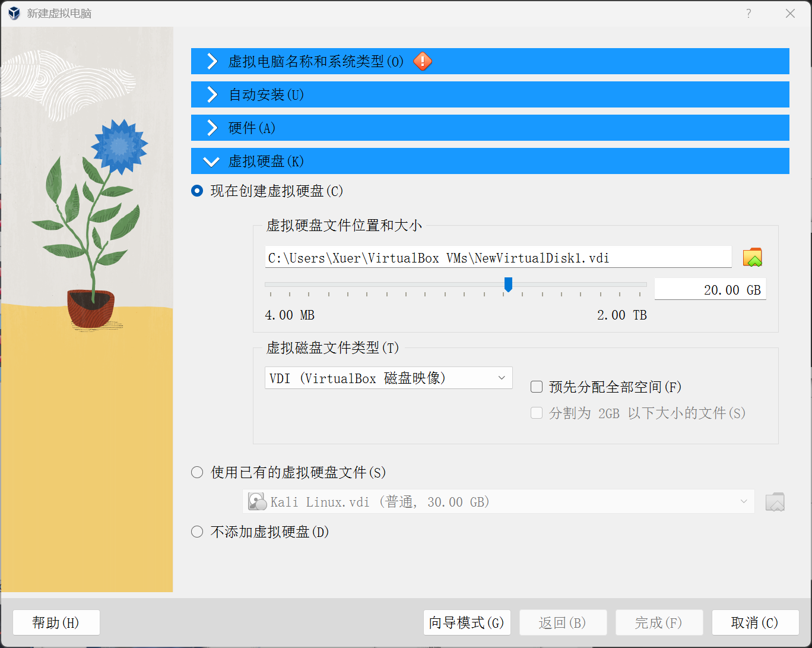
Task: Click the chevron on the 硬件(A) section
Action: coord(211,128)
